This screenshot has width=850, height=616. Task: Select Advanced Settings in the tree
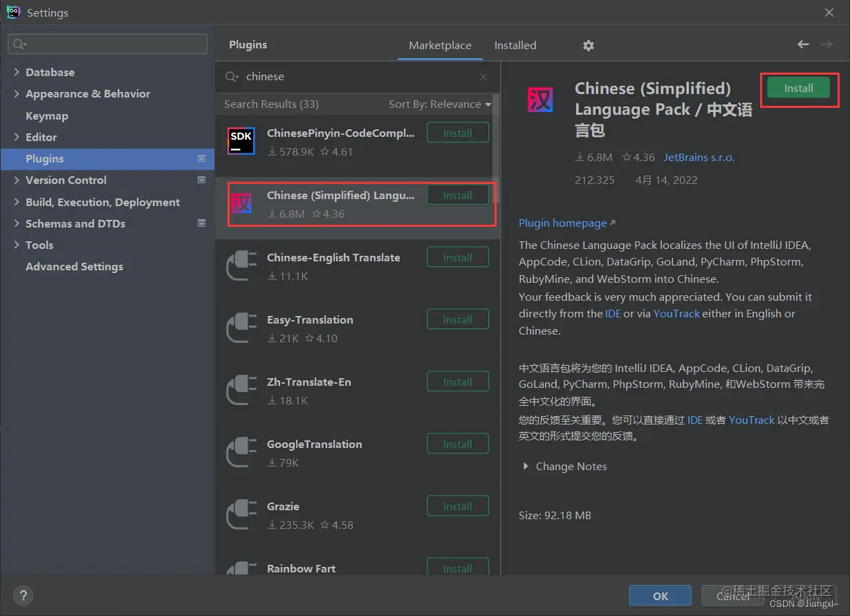coord(75,266)
